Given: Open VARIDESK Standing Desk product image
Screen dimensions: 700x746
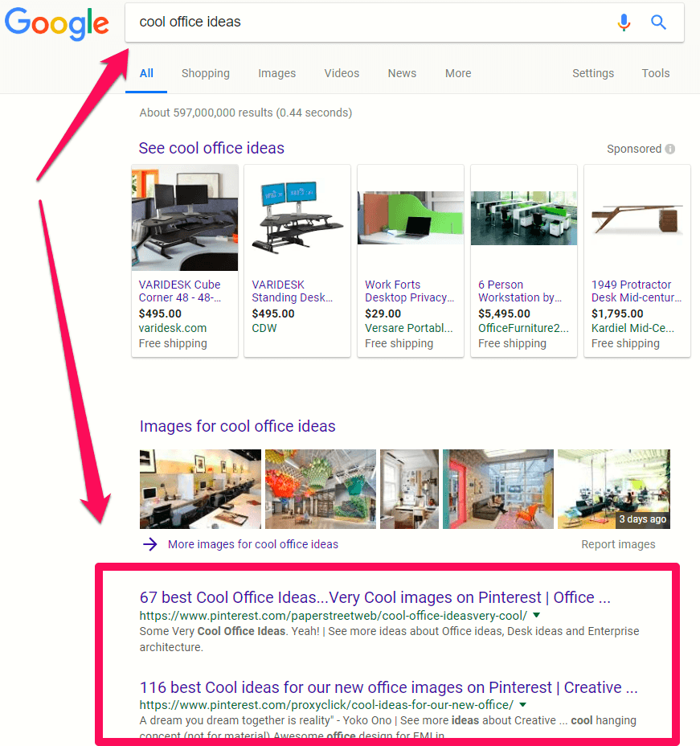Looking at the screenshot, I should pos(297,218).
